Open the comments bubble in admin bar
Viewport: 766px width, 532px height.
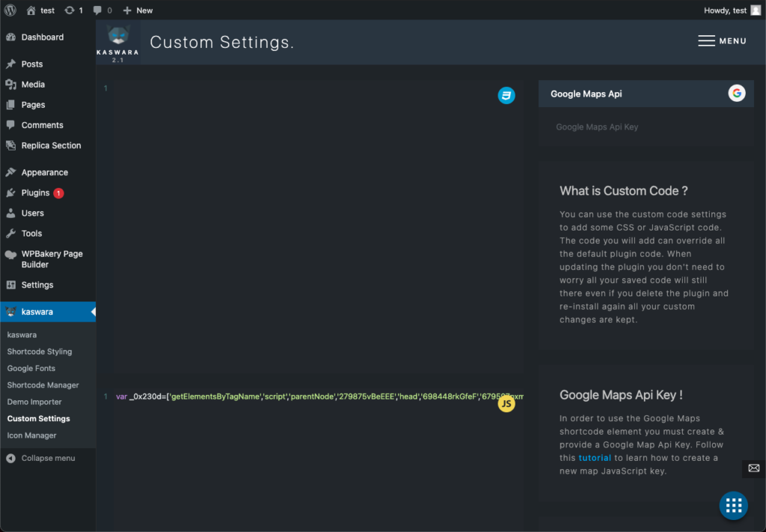coord(102,10)
